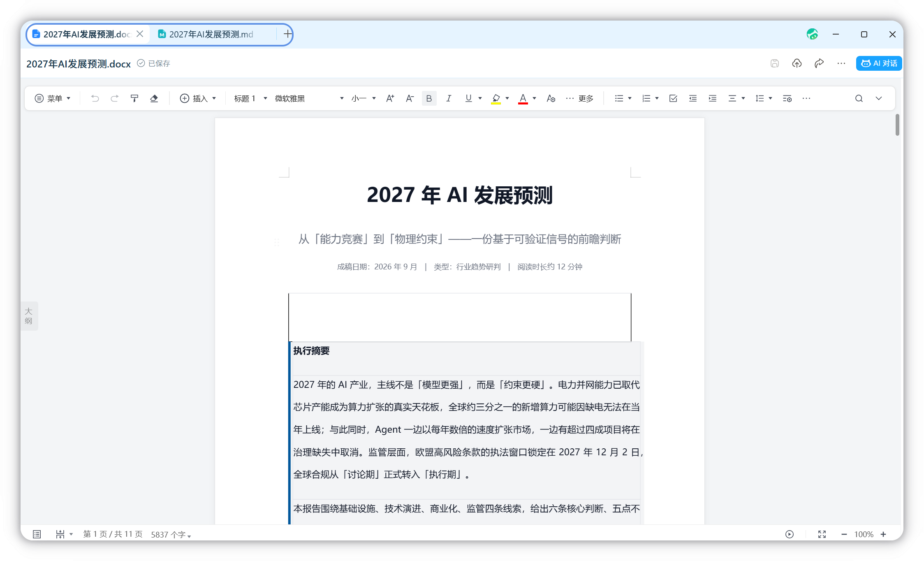Screen dimensions: 924x561
Task: Enter fullscreen view mode
Action: point(822,534)
